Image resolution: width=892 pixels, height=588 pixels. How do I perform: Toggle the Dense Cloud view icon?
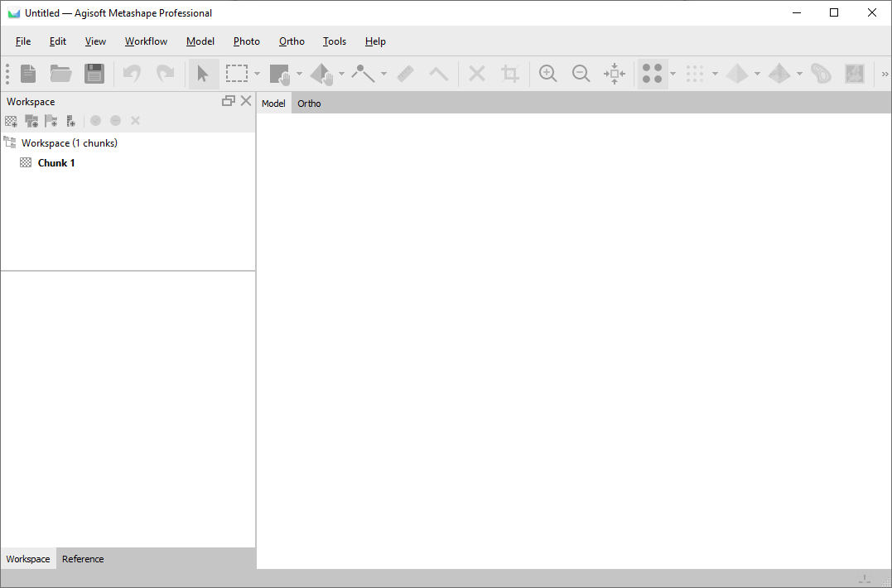click(x=695, y=74)
